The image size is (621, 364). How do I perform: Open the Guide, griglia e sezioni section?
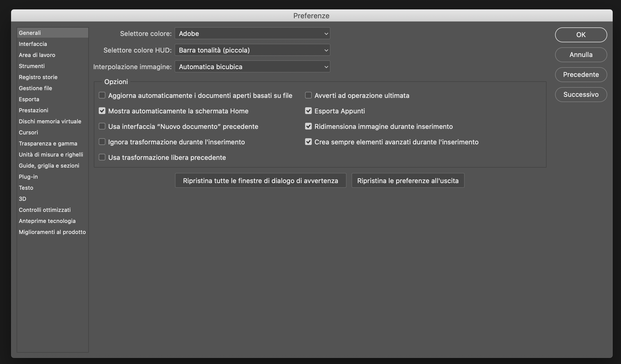click(x=49, y=165)
